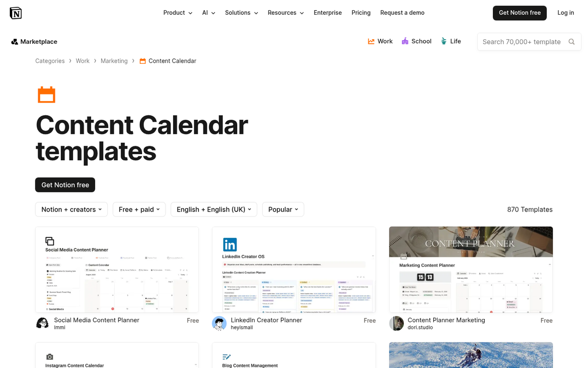Open the LinkedIn Creator Planner thumbnail
Viewport: 588px width, 368px height.
(294, 269)
